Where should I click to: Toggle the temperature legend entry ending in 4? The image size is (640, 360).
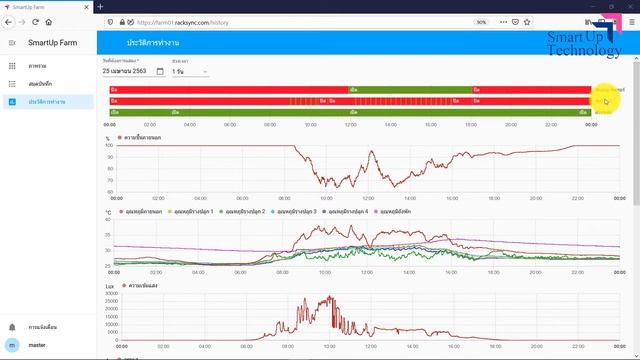[345, 211]
